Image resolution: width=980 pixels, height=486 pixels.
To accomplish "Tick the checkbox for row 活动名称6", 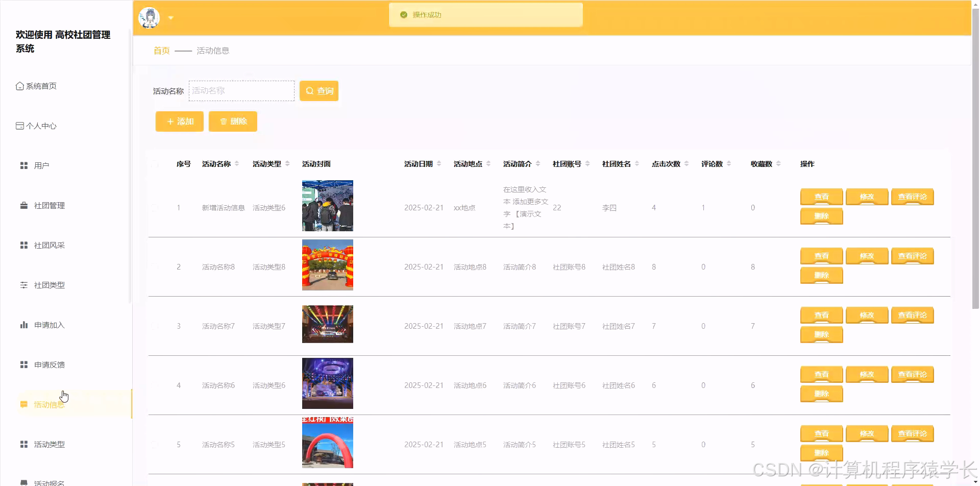I will point(155,385).
